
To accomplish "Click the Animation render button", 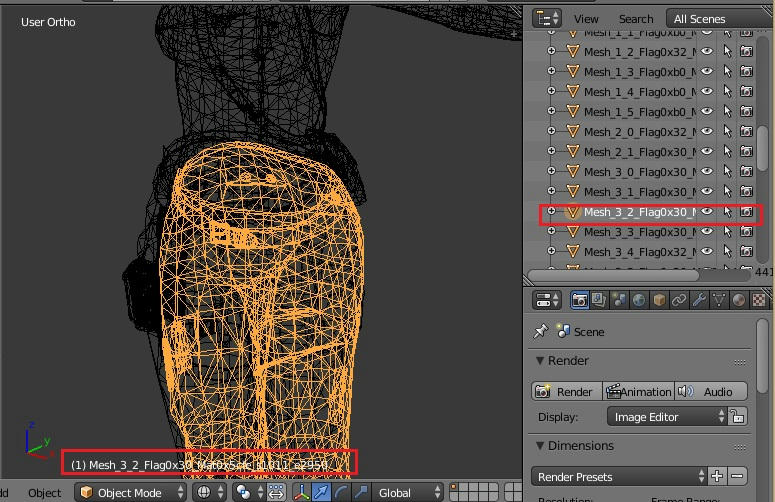I will click(x=640, y=392).
